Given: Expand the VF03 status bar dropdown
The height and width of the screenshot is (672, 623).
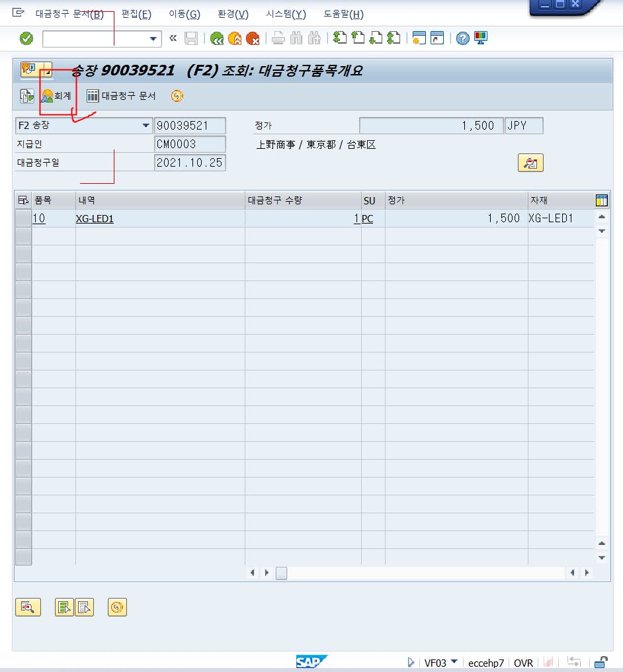Looking at the screenshot, I should 454,661.
